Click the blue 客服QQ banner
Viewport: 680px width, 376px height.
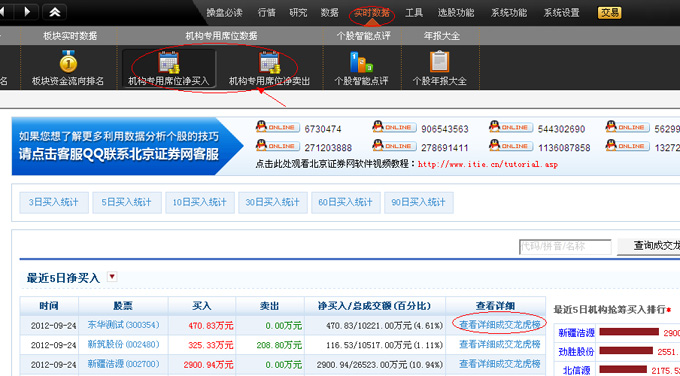coord(128,146)
